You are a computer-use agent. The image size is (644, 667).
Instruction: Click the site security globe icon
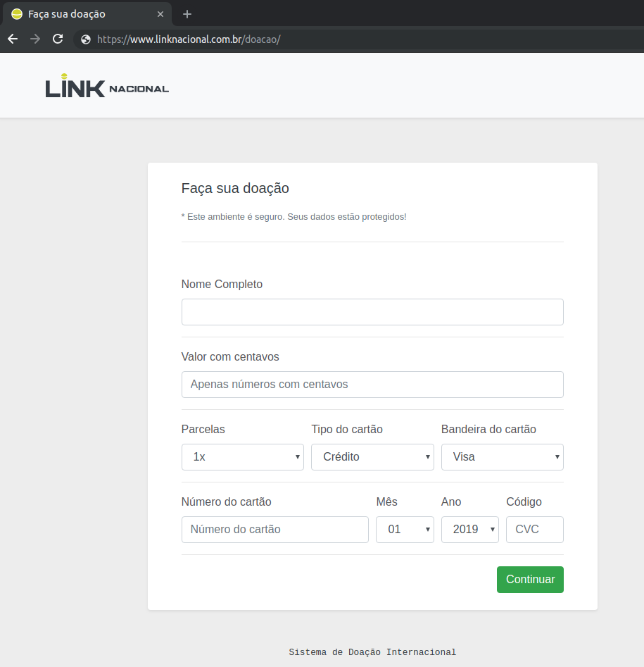coord(85,39)
